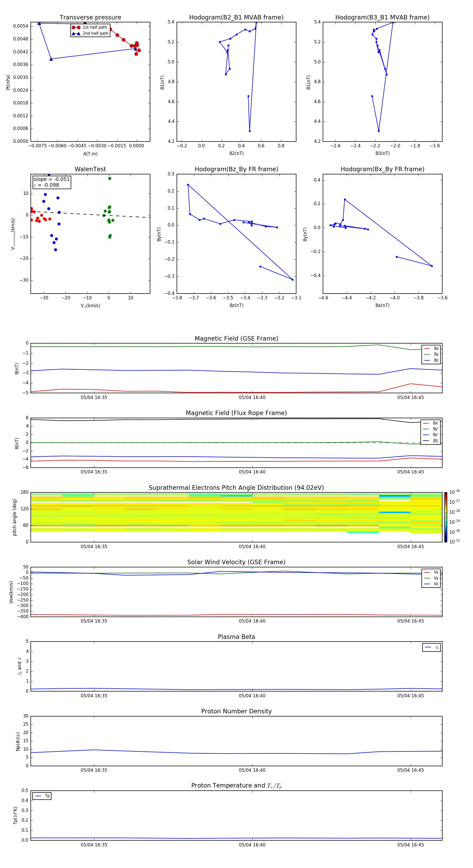Screen dimensions: 473x868
Task: Click '05/04 16:45' under Plasma Beta plot
Action: click(410, 695)
